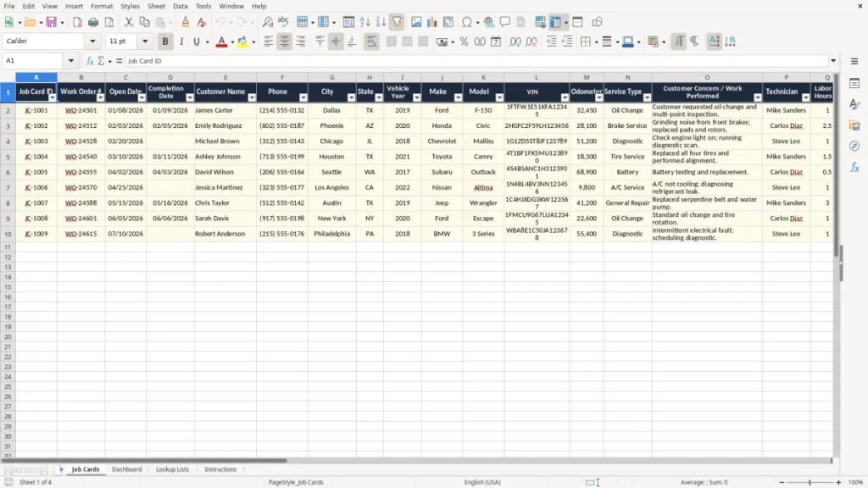Click Increase Indent icon
The height and width of the screenshot is (488, 868).
pyautogui.click(x=551, y=42)
